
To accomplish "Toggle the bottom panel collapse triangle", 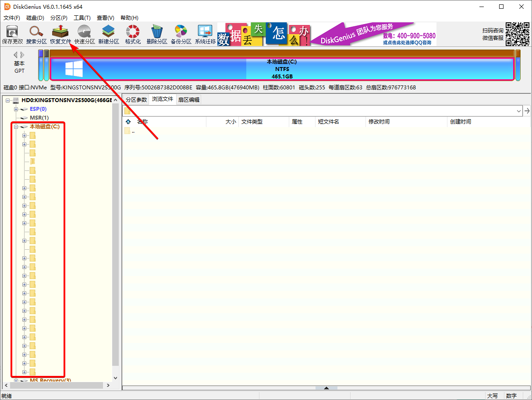I will coord(326,388).
